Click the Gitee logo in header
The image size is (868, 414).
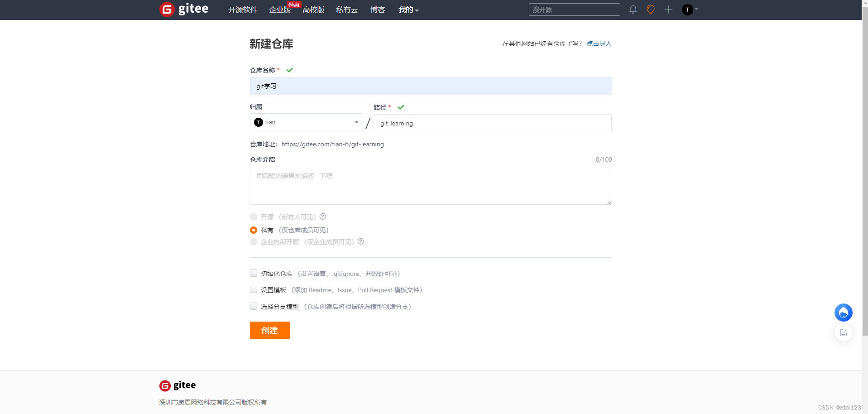(x=184, y=9)
